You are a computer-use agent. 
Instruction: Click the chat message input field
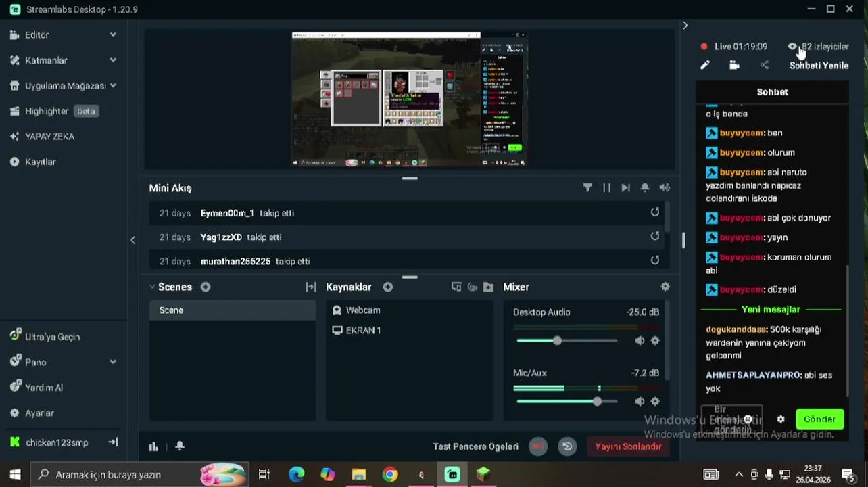tap(731, 419)
